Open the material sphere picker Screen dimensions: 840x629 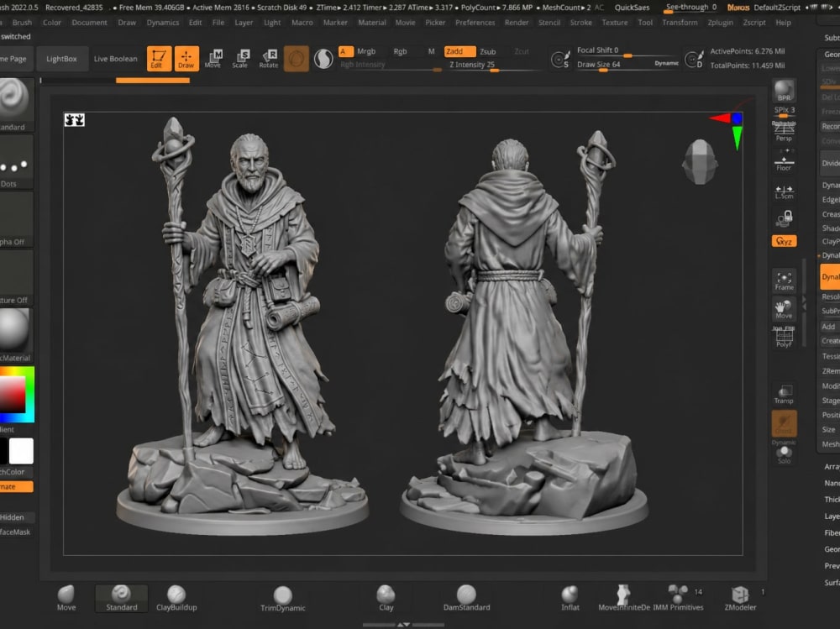15,335
